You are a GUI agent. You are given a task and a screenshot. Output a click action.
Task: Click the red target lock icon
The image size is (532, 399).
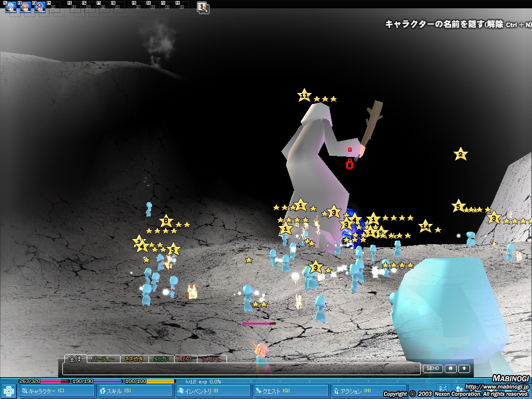[350, 164]
